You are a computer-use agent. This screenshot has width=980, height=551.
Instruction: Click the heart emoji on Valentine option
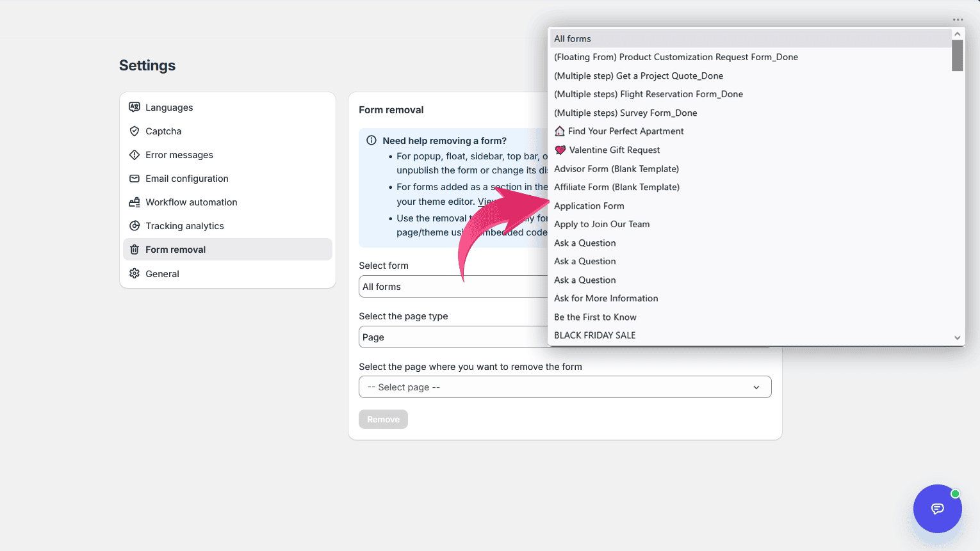click(x=560, y=150)
